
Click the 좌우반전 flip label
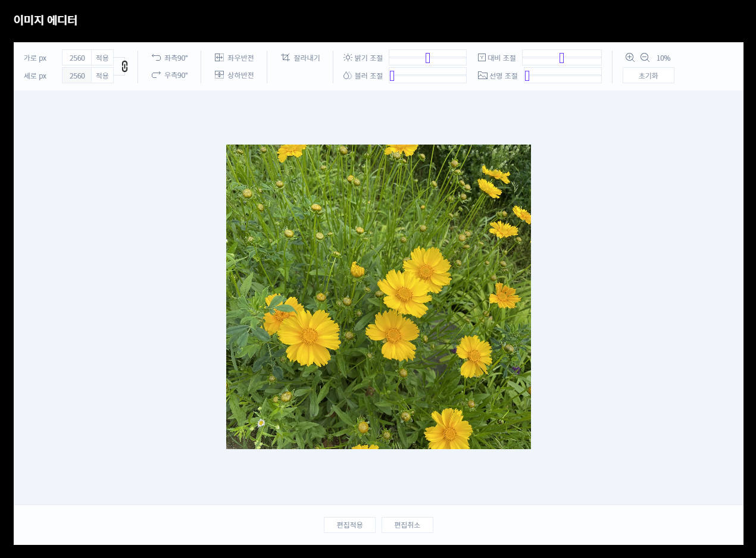[240, 58]
